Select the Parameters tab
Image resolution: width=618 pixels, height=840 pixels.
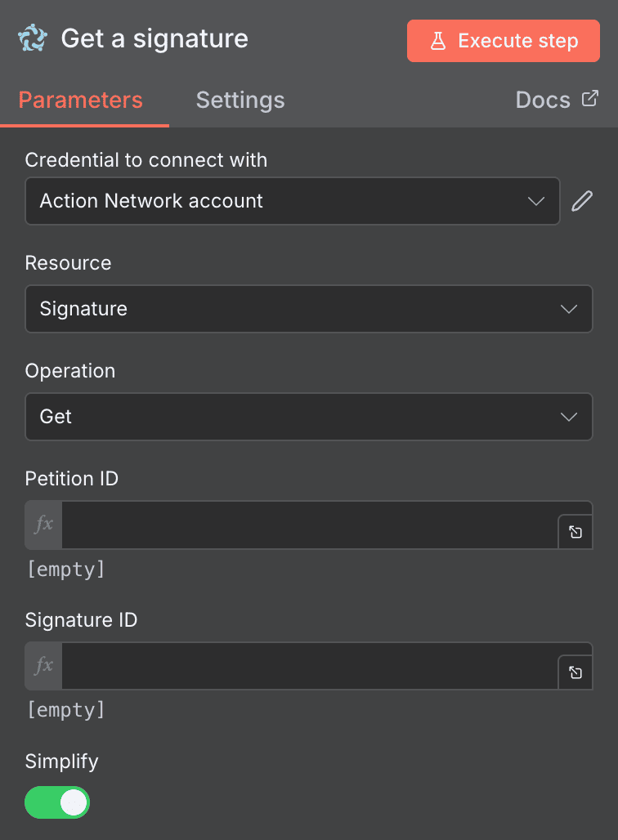[x=79, y=99]
